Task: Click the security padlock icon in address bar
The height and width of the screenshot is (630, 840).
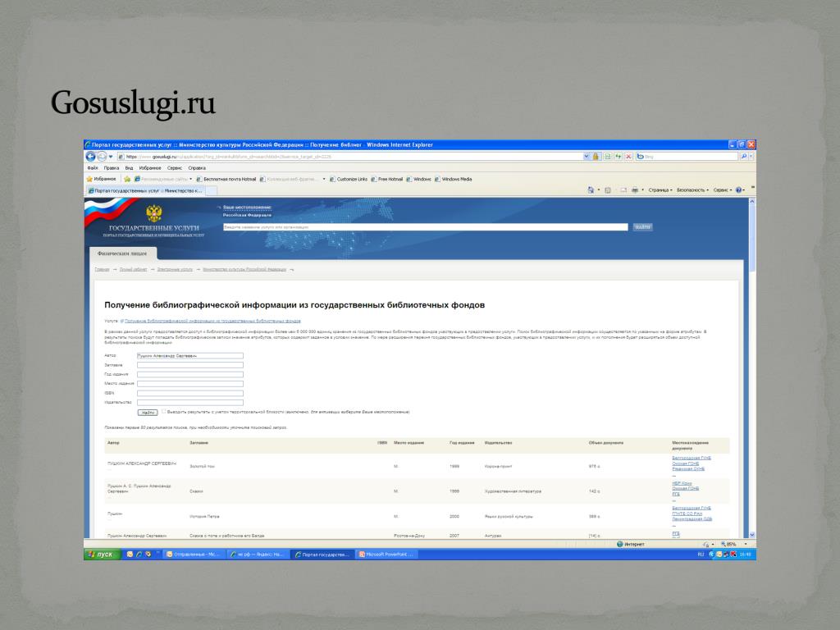Action: [596, 157]
